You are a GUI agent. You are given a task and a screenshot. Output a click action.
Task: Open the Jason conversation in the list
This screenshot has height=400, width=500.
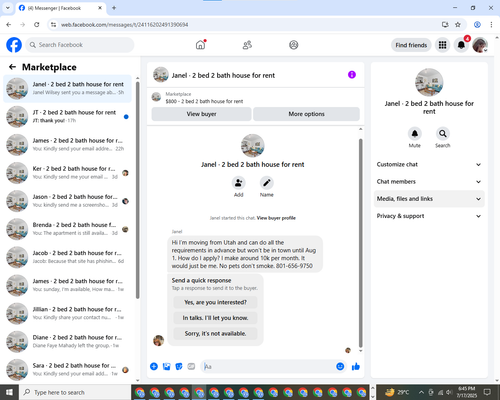pyautogui.click(x=67, y=201)
